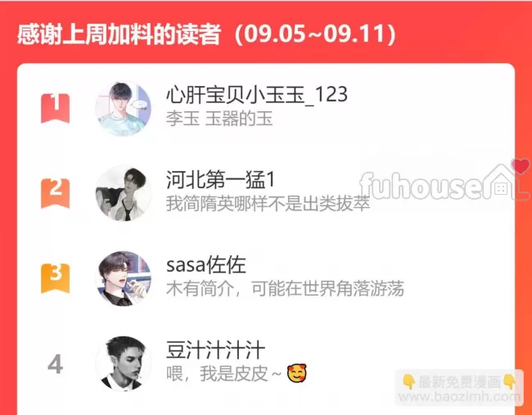The image size is (532, 415).
Task: Open avatar of 心肝宝贝小玉玉_123
Action: tap(124, 109)
